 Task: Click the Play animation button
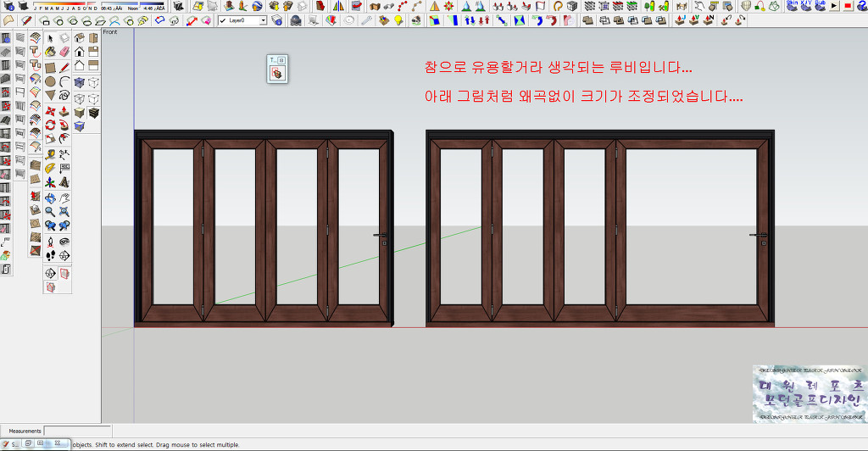pyautogui.click(x=834, y=6)
